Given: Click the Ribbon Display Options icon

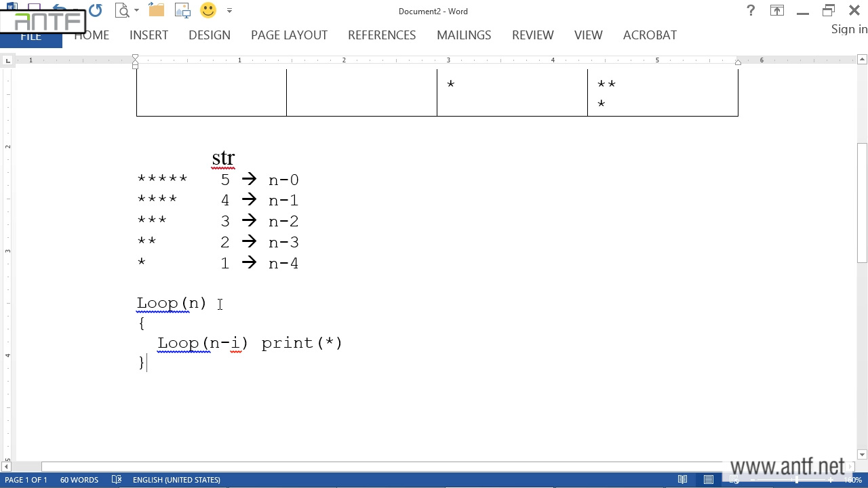Looking at the screenshot, I should point(776,10).
